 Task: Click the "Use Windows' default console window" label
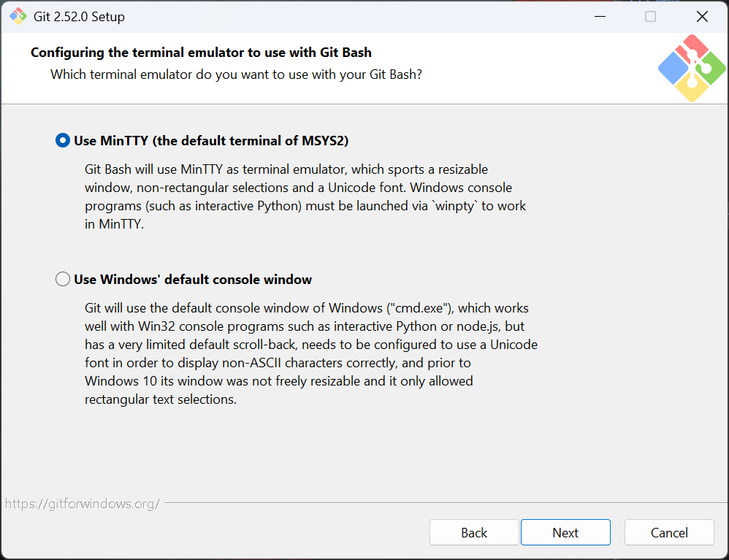point(193,280)
